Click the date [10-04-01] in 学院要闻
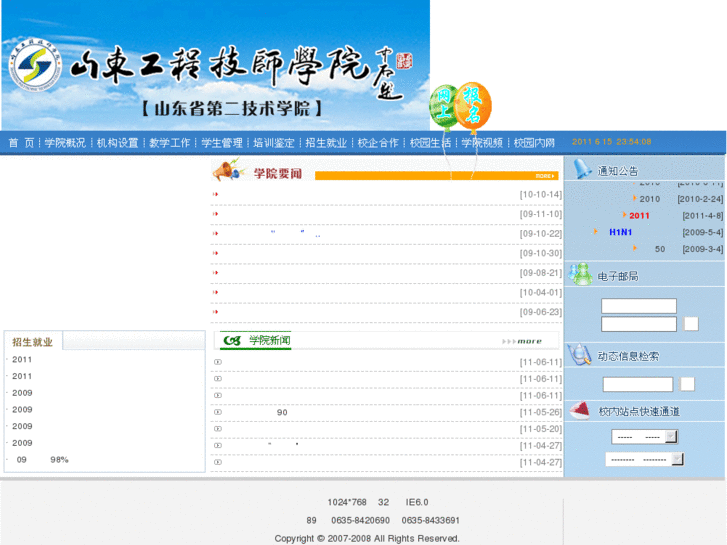727x545 pixels. (x=541, y=293)
